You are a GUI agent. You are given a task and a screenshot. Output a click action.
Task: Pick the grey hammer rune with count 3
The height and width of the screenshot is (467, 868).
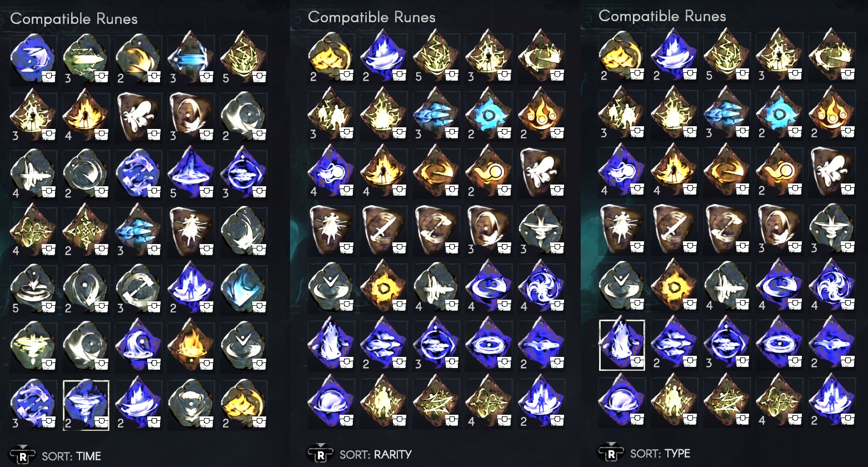point(139,289)
